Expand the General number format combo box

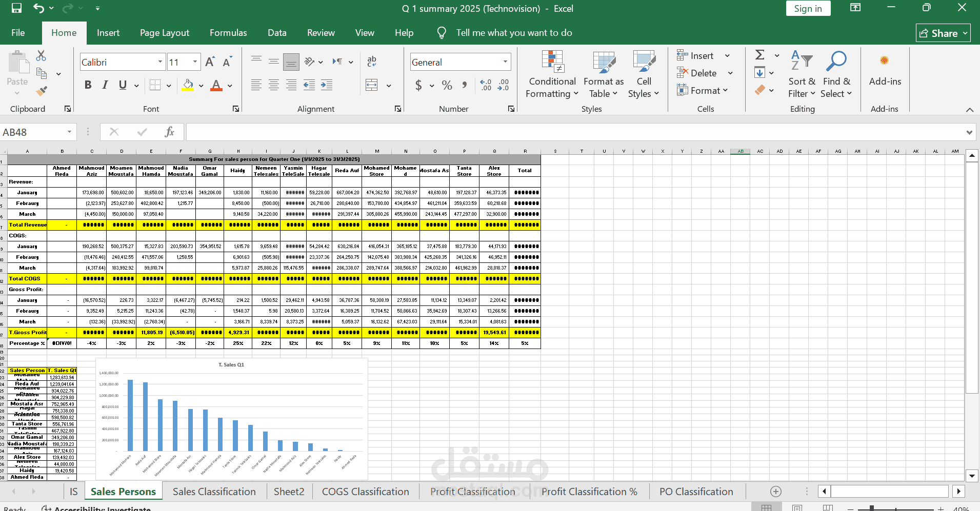click(505, 62)
